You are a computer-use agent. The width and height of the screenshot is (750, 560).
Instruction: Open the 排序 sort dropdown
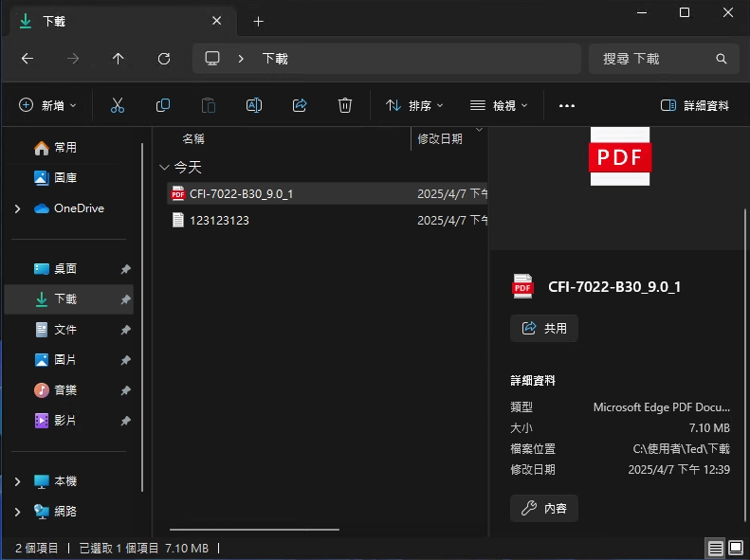click(x=414, y=105)
